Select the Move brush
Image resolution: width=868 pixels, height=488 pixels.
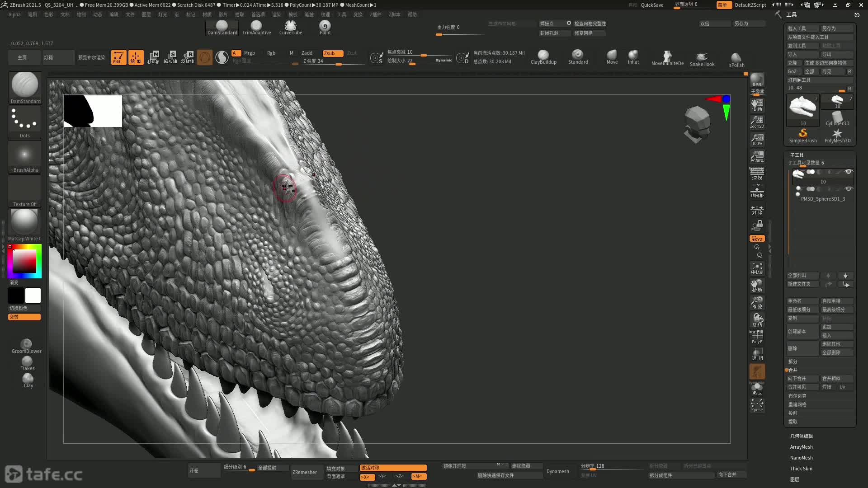point(612,57)
